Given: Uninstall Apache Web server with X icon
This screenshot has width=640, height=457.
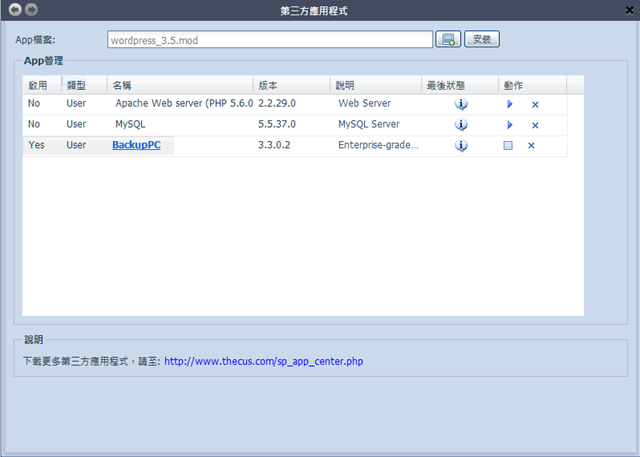Looking at the screenshot, I should [x=535, y=105].
